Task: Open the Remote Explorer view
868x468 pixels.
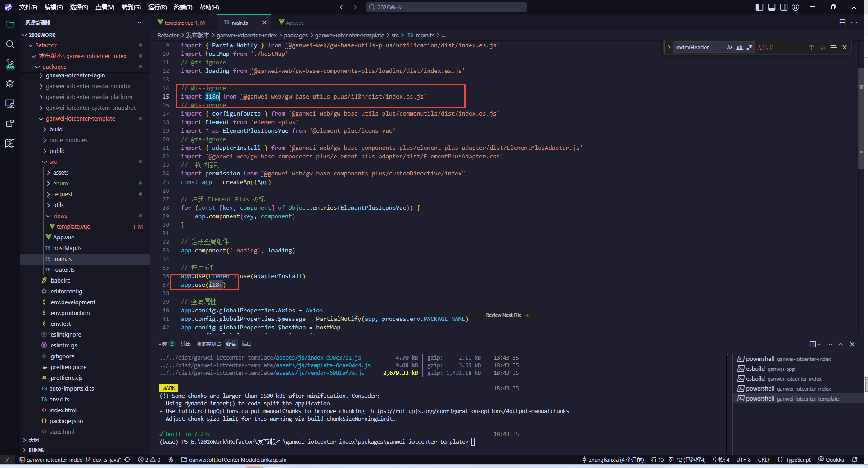Action: 10,103
